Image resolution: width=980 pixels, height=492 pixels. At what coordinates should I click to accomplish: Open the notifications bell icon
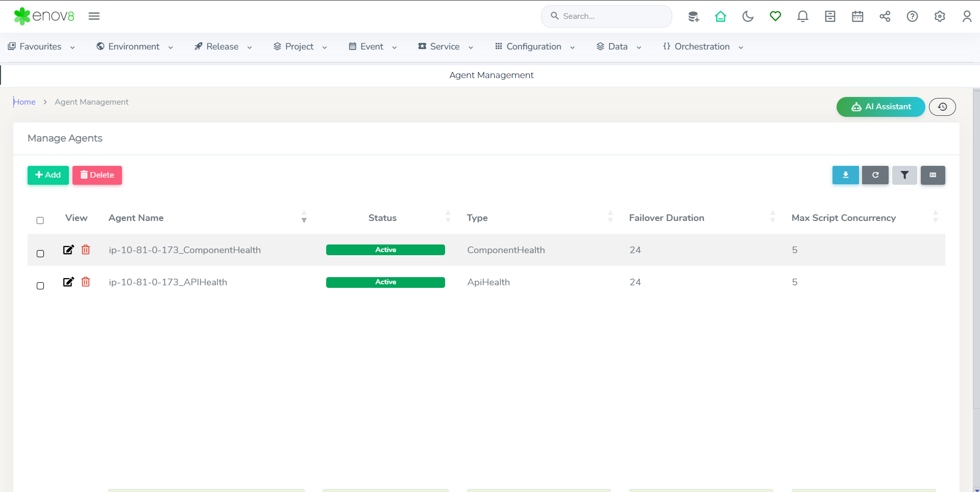pos(802,16)
